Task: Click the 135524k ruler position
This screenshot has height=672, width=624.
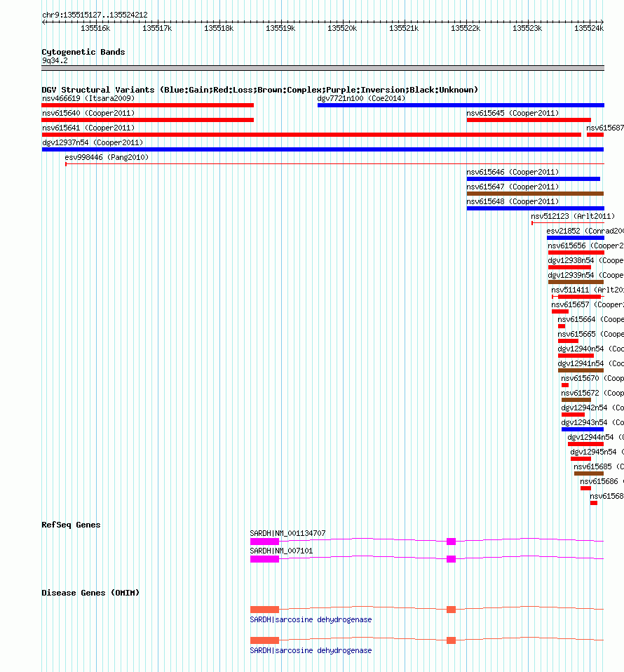Action: pyautogui.click(x=589, y=28)
